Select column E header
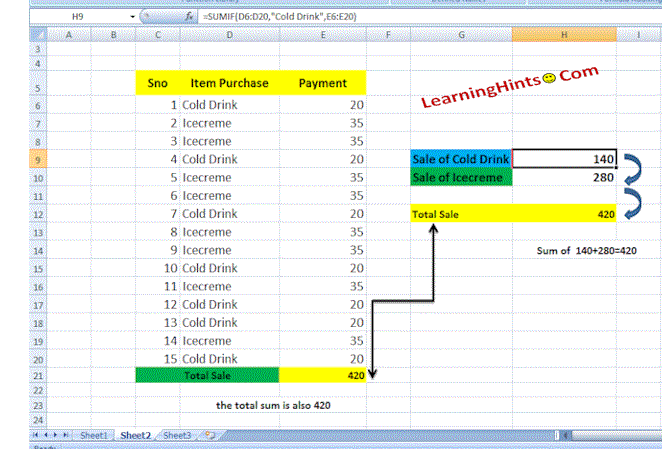 pos(323,35)
